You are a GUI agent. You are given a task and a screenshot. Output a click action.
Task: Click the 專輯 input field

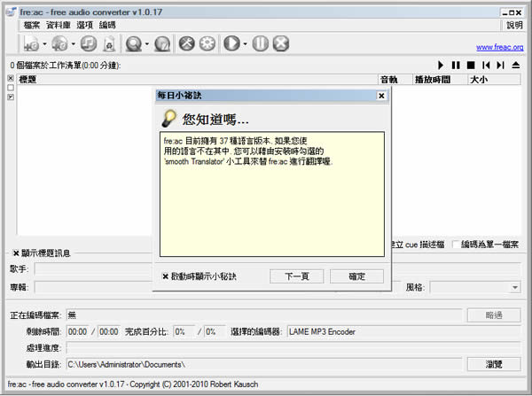point(93,288)
